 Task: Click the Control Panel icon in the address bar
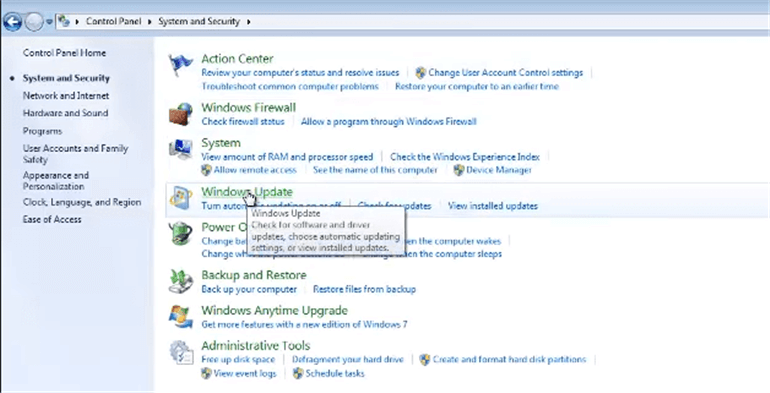pos(64,21)
